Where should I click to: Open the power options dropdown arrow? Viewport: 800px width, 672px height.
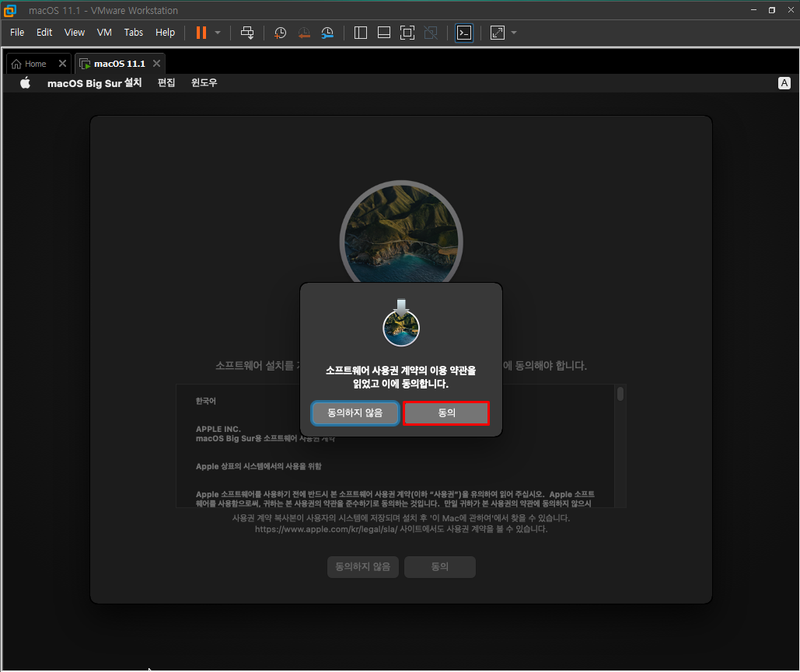[218, 33]
